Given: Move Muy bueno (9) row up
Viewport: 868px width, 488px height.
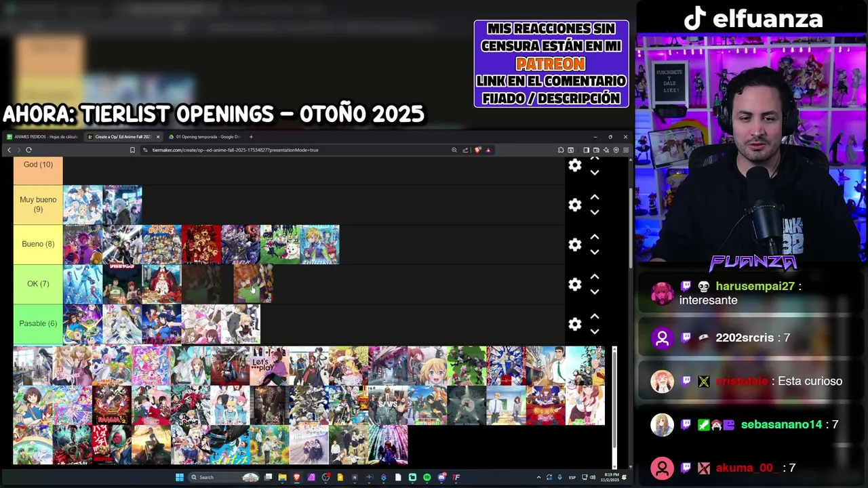Looking at the screenshot, I should pyautogui.click(x=595, y=197).
